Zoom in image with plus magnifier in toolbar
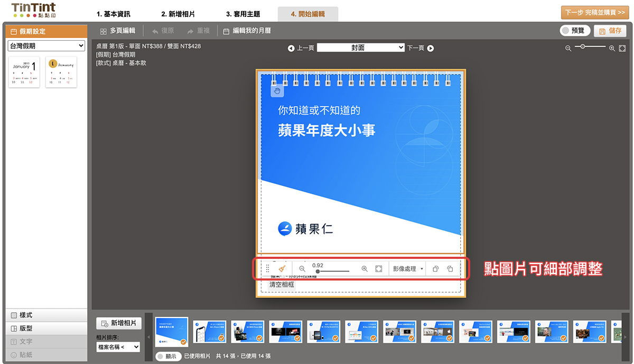This screenshot has height=364, width=634. [x=365, y=269]
